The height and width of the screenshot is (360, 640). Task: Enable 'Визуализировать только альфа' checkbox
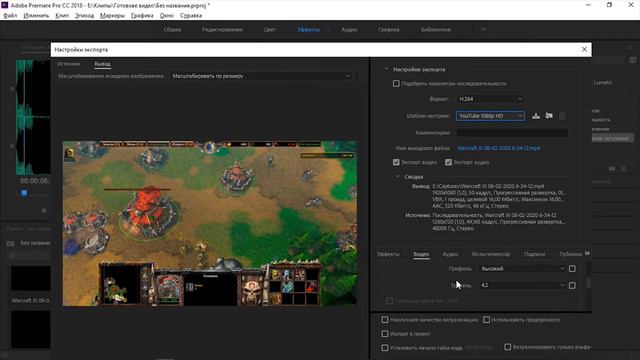(507, 347)
